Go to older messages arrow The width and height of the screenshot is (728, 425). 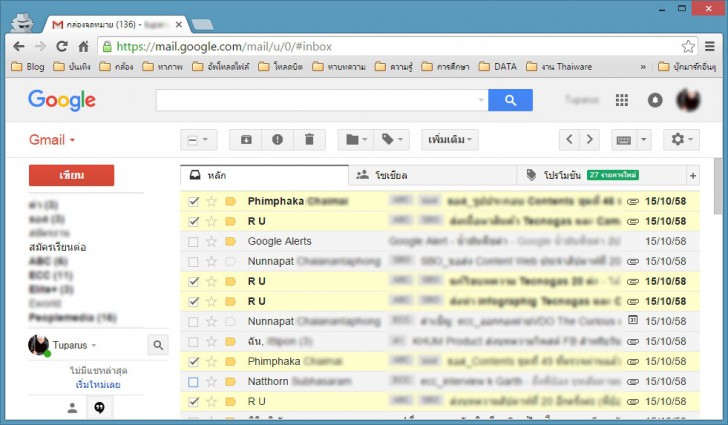click(x=590, y=139)
